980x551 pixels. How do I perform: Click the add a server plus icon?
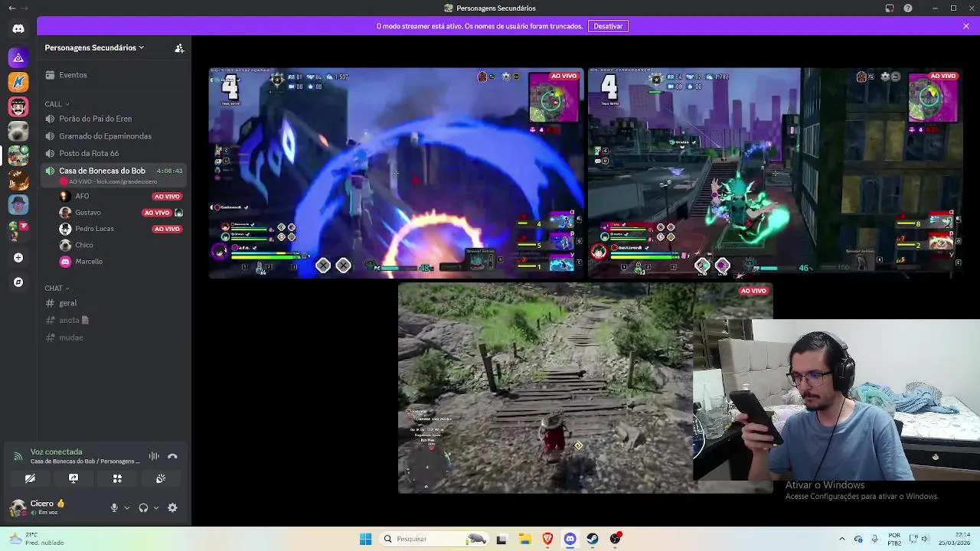point(18,258)
